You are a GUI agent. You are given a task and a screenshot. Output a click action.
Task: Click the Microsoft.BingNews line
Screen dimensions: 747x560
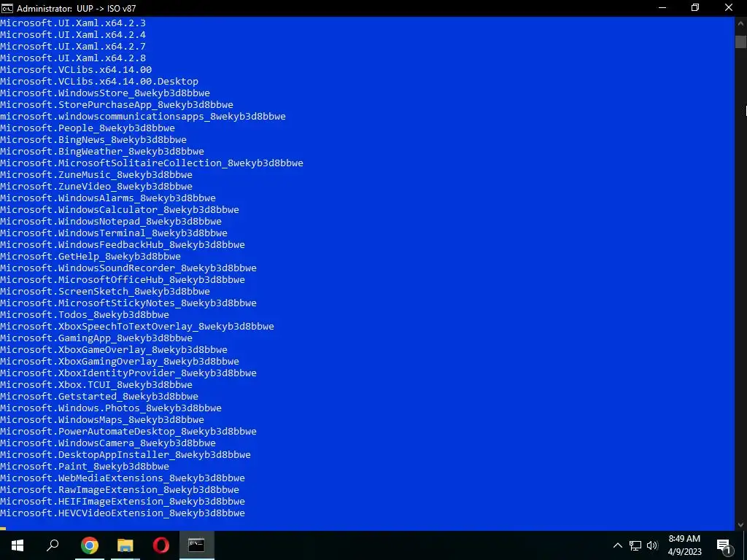click(x=93, y=139)
